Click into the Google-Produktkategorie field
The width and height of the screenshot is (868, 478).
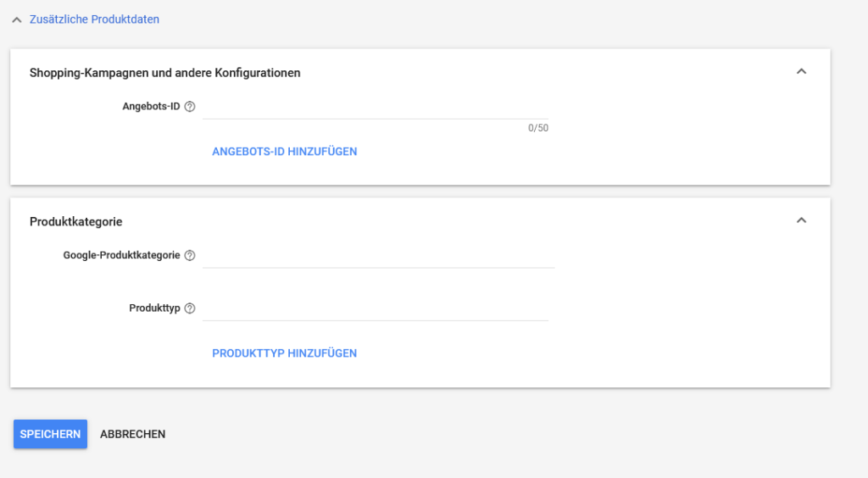(x=378, y=256)
